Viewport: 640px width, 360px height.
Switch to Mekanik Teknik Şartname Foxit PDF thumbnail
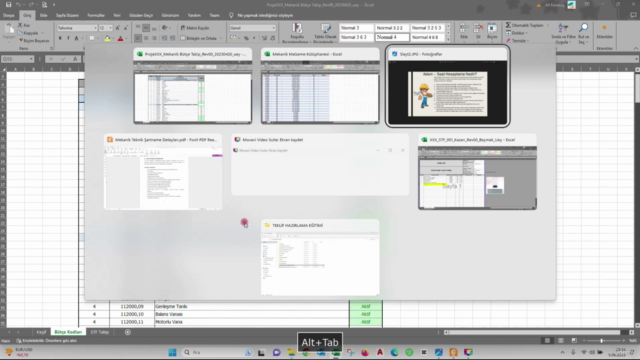click(163, 172)
